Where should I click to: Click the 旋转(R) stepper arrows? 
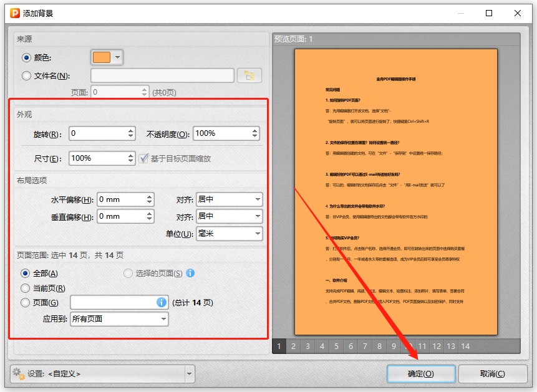(131, 133)
